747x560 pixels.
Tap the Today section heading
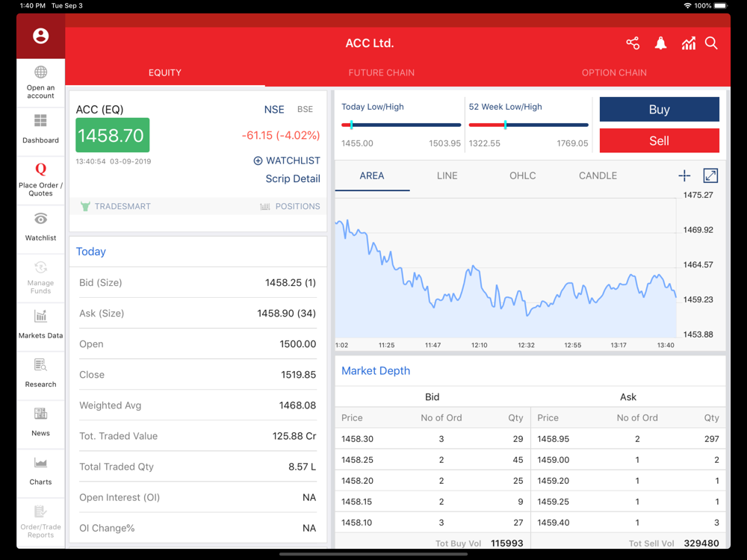pos(91,252)
